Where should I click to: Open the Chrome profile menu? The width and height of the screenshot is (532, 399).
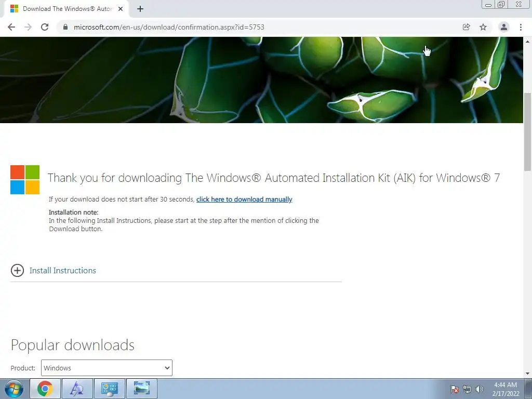504,27
